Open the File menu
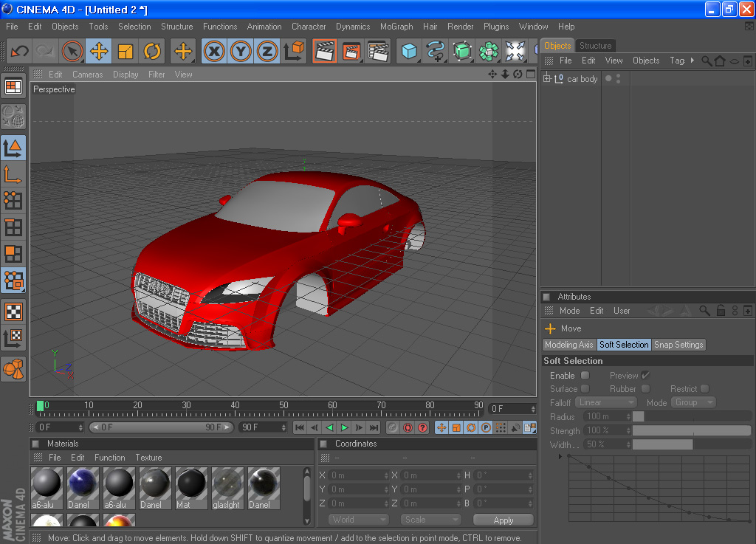 [x=12, y=27]
